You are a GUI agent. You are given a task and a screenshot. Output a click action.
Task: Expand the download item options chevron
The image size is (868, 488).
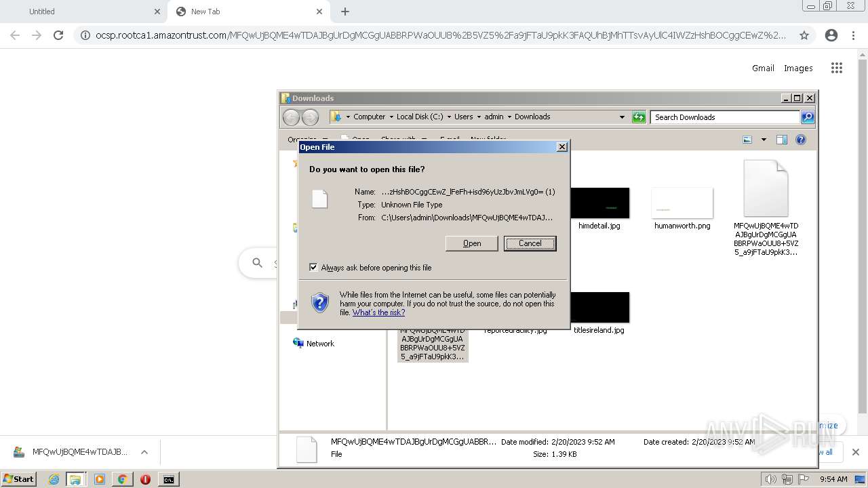tap(144, 452)
